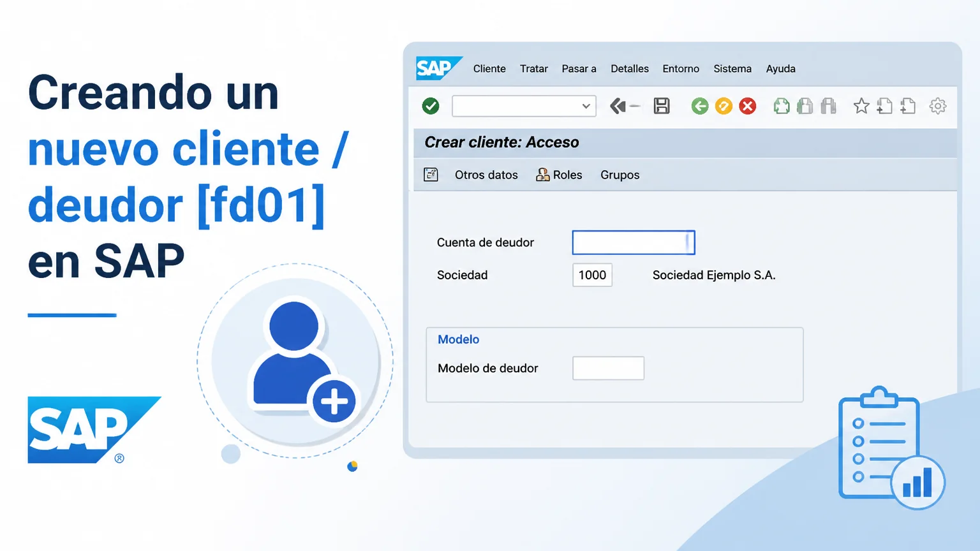Open the Entorno menu
The width and height of the screenshot is (980, 551).
681,69
